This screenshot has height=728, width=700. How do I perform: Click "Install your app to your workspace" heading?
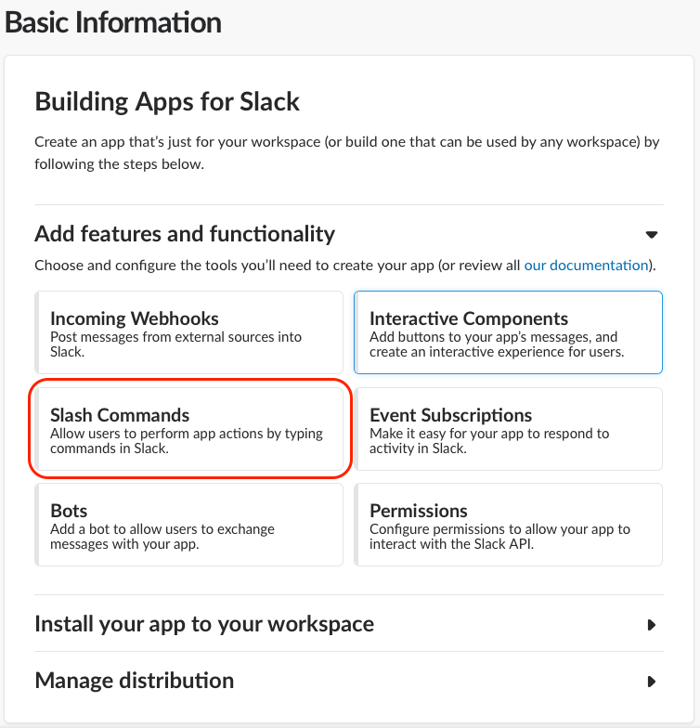pos(204,624)
